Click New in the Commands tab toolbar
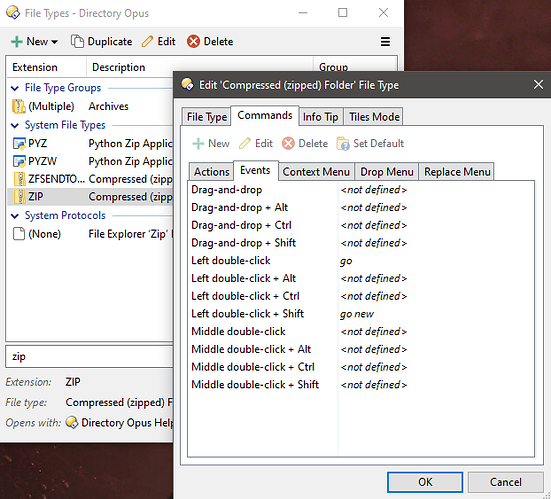The height and width of the screenshot is (499, 551). coord(211,143)
